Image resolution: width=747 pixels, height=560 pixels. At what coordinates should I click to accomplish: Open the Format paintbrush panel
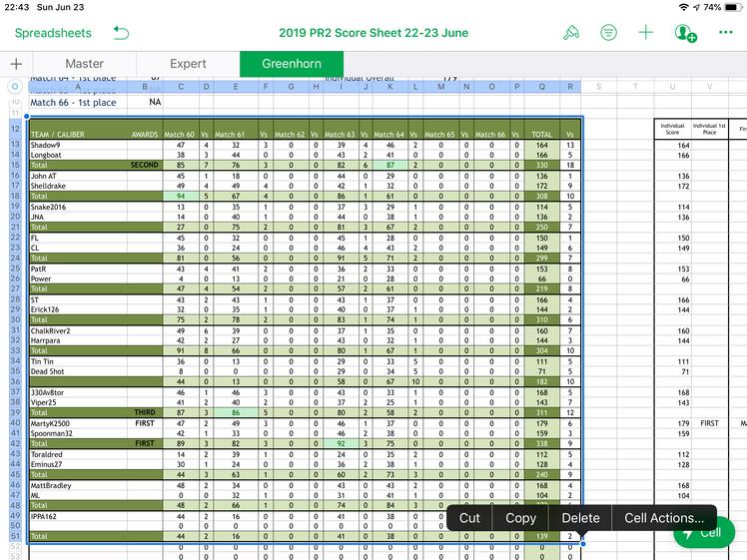(x=571, y=33)
